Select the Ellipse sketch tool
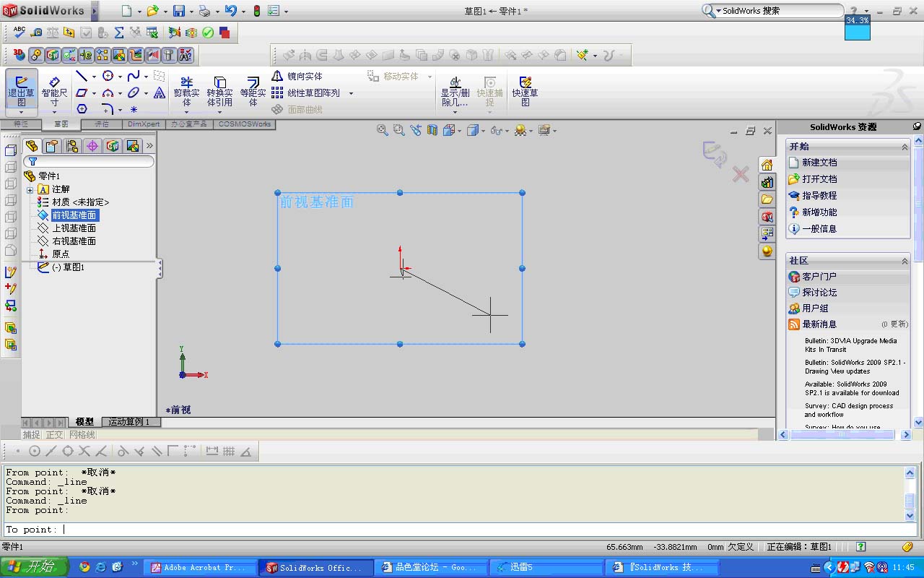This screenshot has height=578, width=924. pyautogui.click(x=134, y=93)
